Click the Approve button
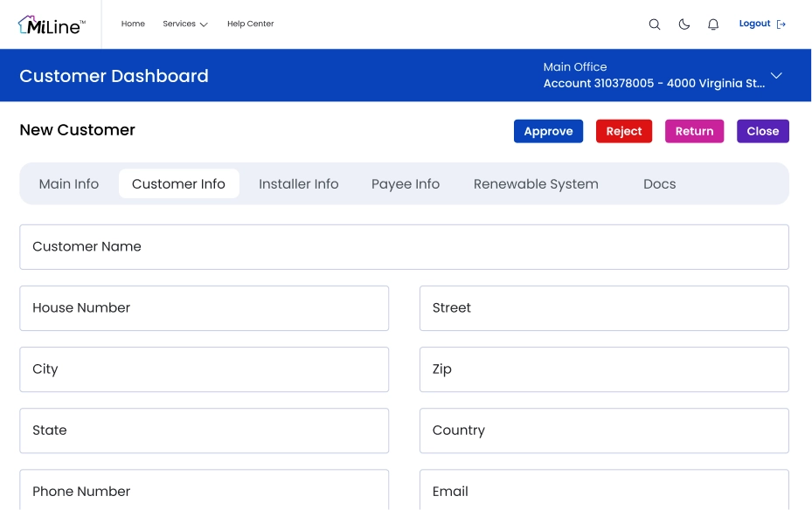This screenshot has width=812, height=510. pyautogui.click(x=548, y=131)
